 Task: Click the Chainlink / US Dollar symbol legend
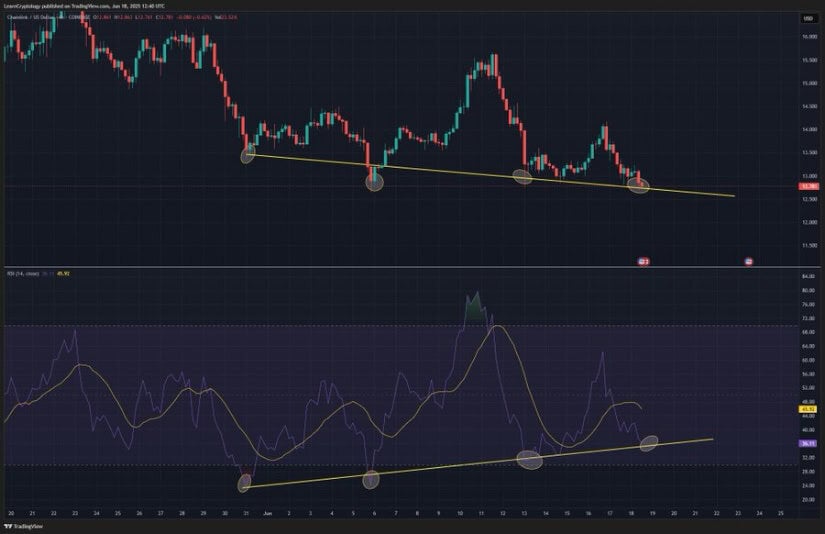[37, 17]
